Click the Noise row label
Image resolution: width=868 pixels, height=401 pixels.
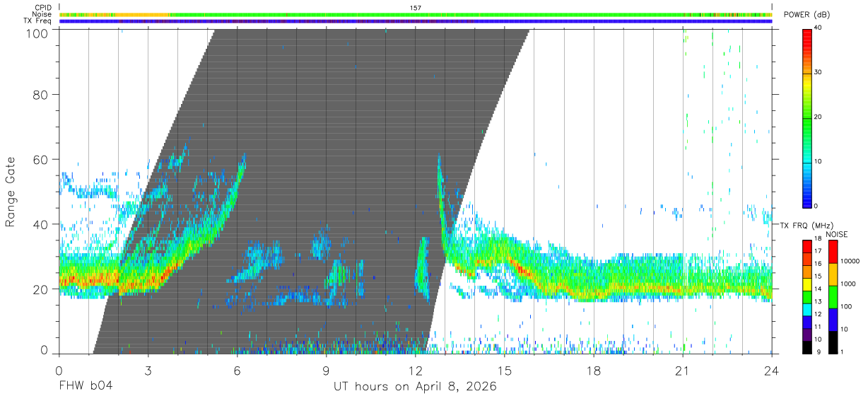click(42, 14)
